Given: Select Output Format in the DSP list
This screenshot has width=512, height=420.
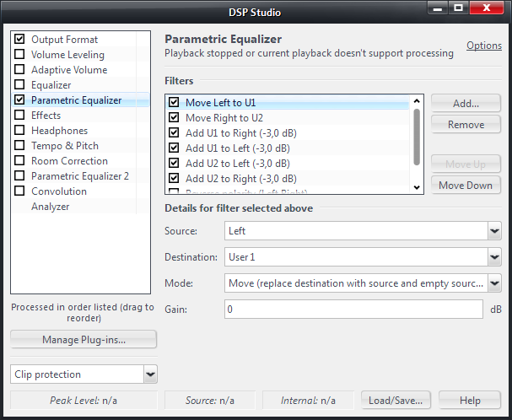Looking at the screenshot, I should point(64,39).
